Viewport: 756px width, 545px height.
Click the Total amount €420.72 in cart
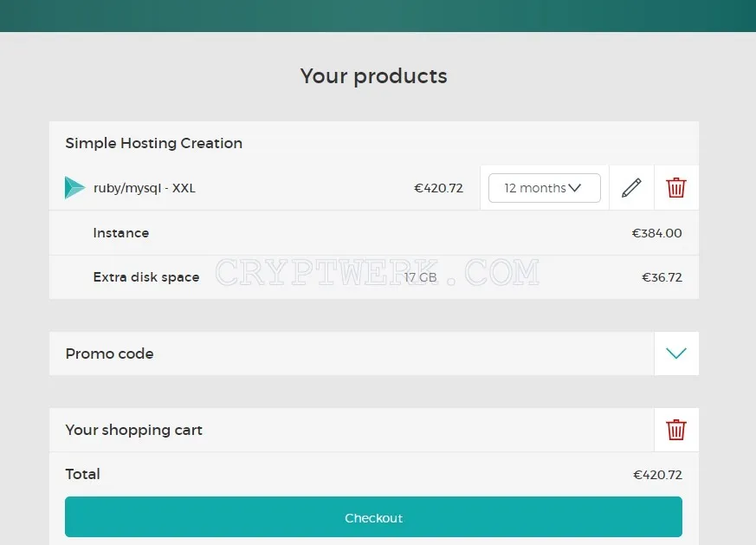coord(657,475)
